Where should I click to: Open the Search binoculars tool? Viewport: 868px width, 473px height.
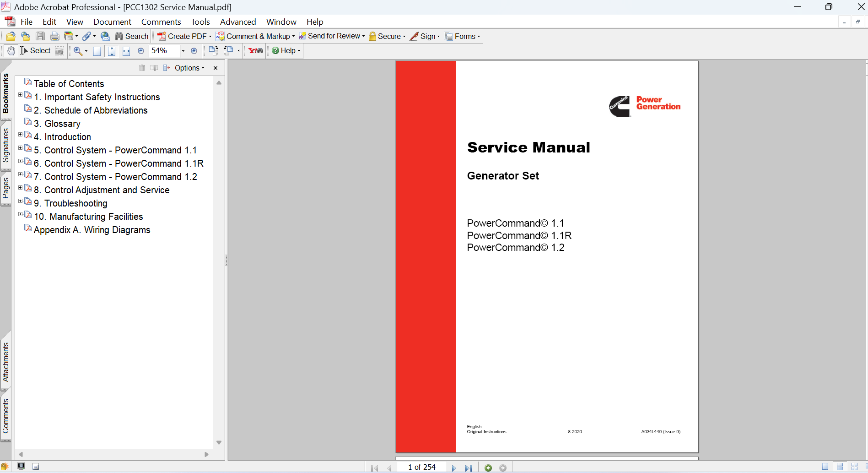coord(131,36)
